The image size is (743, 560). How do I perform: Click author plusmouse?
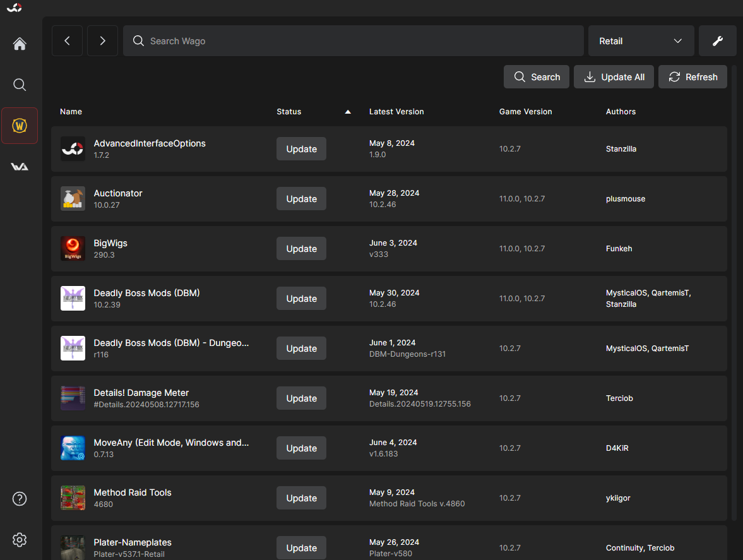626,199
